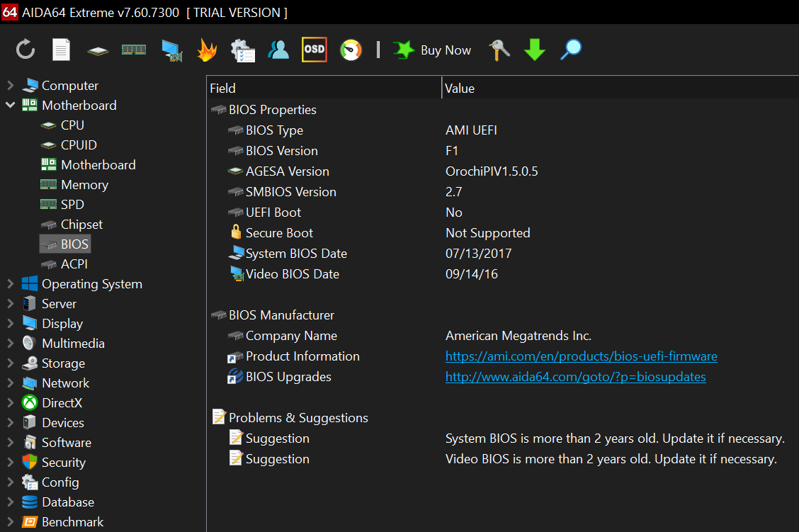Select the Database category
The width and height of the screenshot is (799, 532).
tap(68, 502)
